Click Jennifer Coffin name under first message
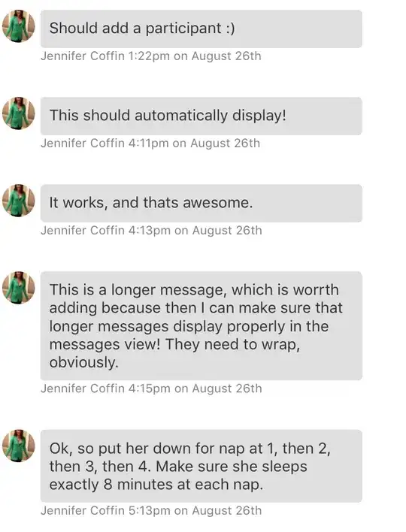Screen dimensions: 406x532 click(83, 56)
